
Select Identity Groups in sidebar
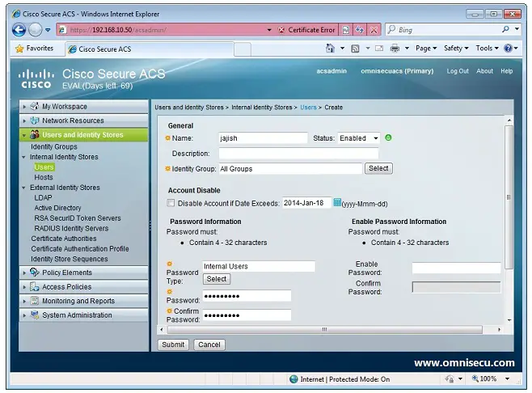(x=54, y=146)
